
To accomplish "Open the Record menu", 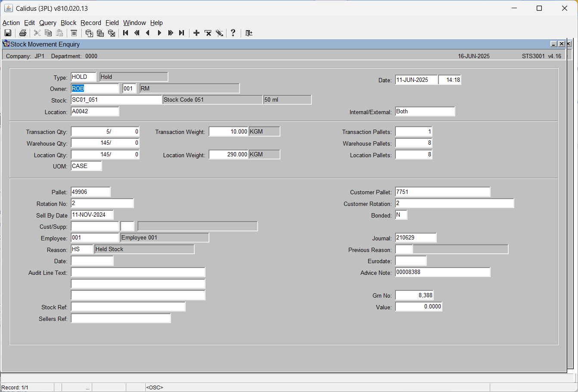I will 91,23.
